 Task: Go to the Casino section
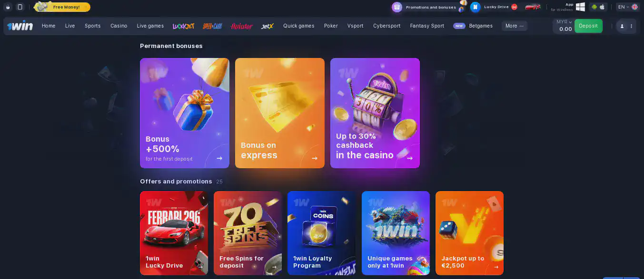pyautogui.click(x=119, y=26)
